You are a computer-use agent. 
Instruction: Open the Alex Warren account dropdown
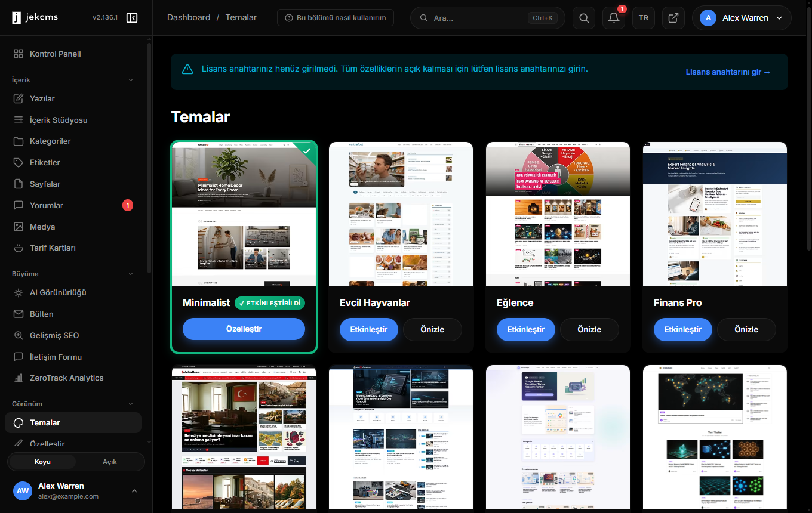(742, 18)
